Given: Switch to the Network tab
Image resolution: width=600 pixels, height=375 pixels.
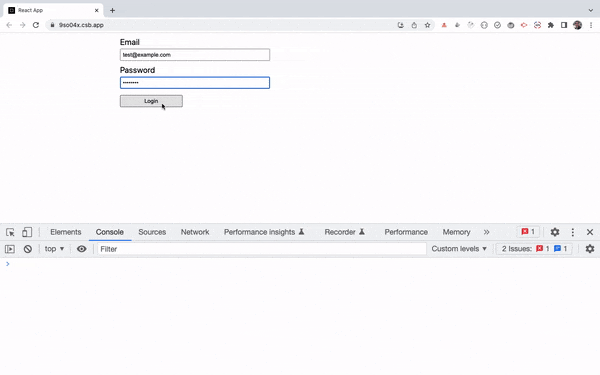Looking at the screenshot, I should point(195,232).
